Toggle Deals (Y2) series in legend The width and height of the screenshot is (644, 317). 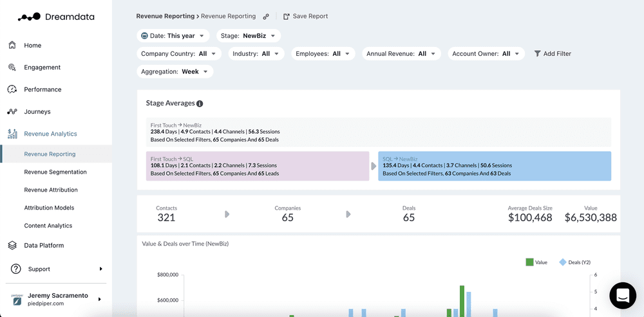(574, 262)
